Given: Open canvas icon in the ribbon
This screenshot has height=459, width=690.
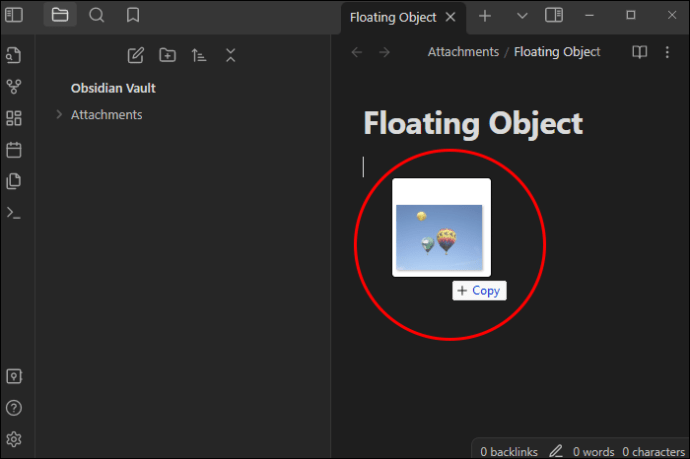Looking at the screenshot, I should tap(14, 118).
